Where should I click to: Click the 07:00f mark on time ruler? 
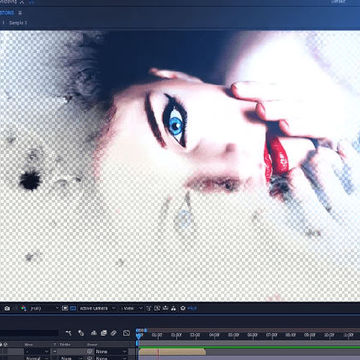(x=272, y=335)
